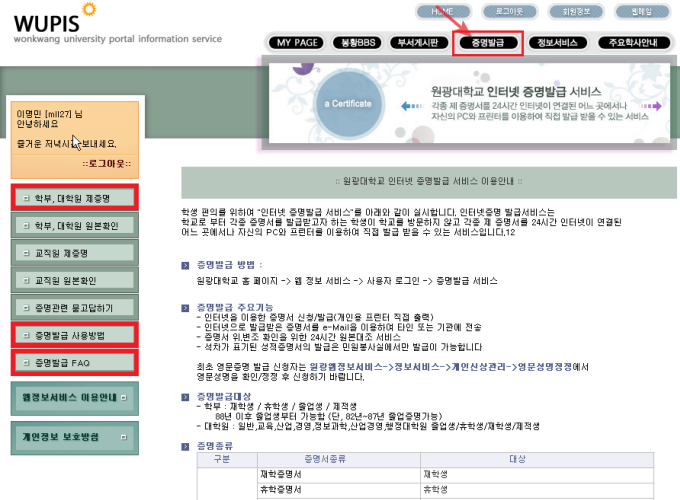The width and height of the screenshot is (680, 500).
Task: Click the blue left arrow in banner
Action: pyautogui.click(x=412, y=106)
